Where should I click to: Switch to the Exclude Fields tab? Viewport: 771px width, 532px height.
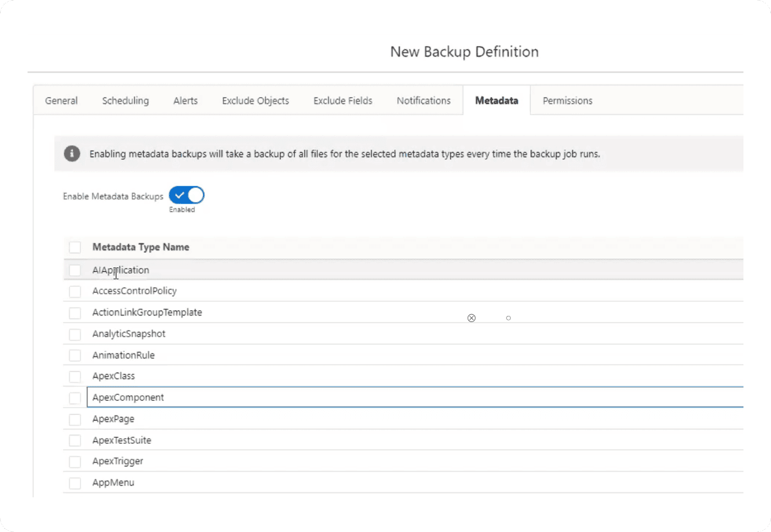point(343,101)
